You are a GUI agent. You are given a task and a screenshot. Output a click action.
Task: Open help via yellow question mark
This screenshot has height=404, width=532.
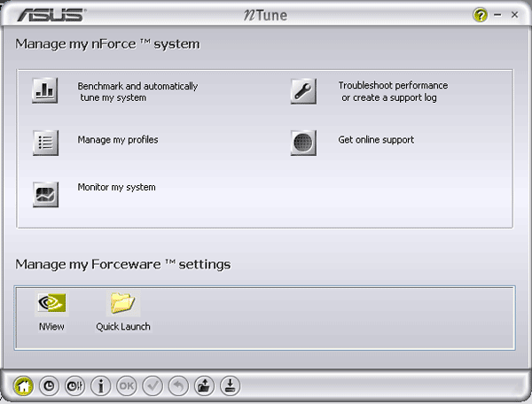click(x=481, y=15)
